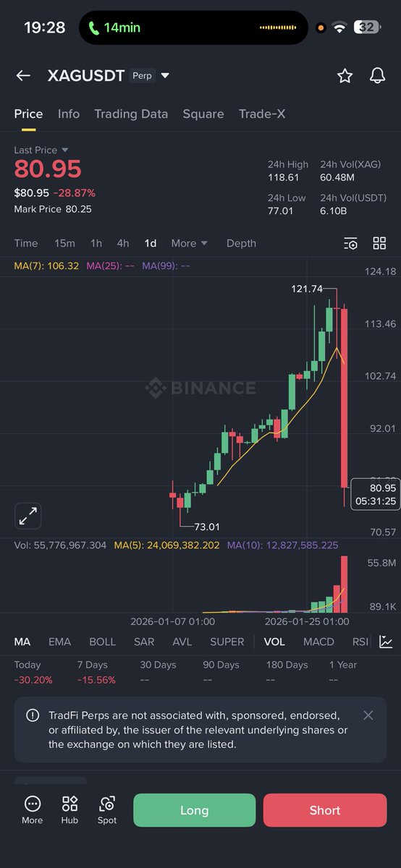
Task: Tap the 121.74 high marker
Action: click(x=307, y=289)
